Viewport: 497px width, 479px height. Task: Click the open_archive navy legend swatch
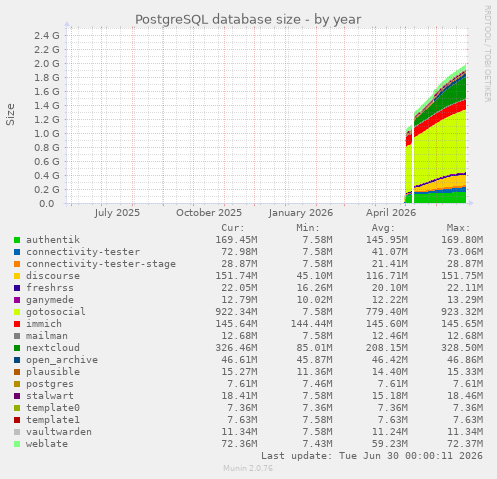pos(17,360)
